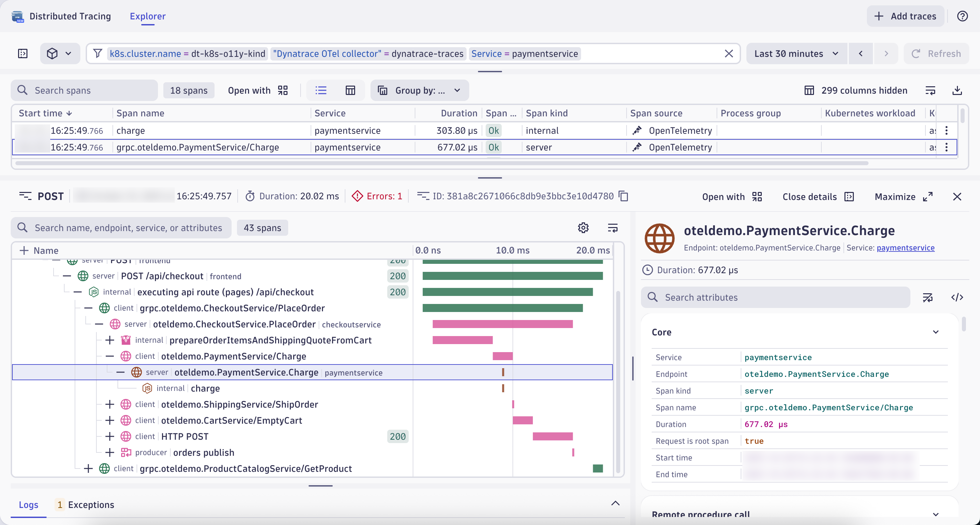The image size is (980, 525).
Task: Collapse the Core attributes section
Action: coord(936,332)
